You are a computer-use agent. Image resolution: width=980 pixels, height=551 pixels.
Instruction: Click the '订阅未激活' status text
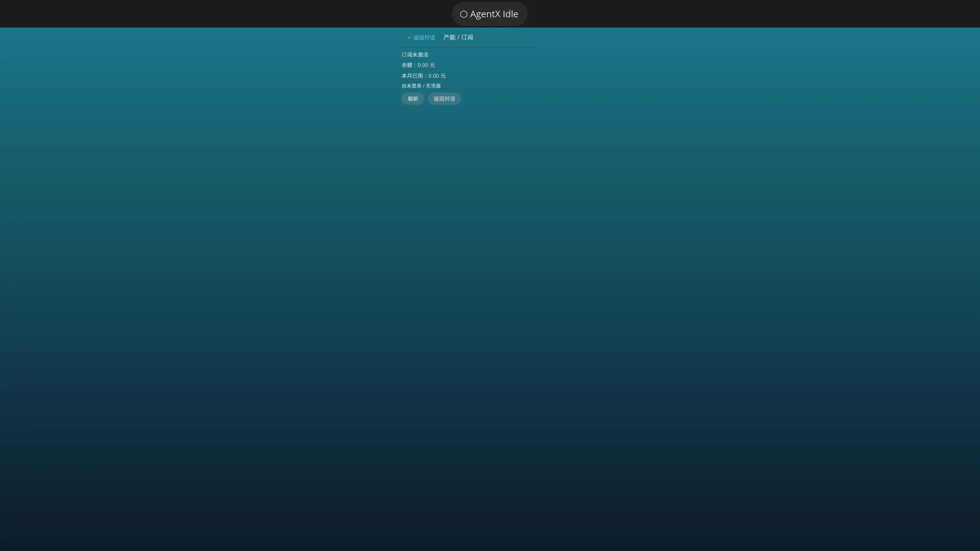415,55
